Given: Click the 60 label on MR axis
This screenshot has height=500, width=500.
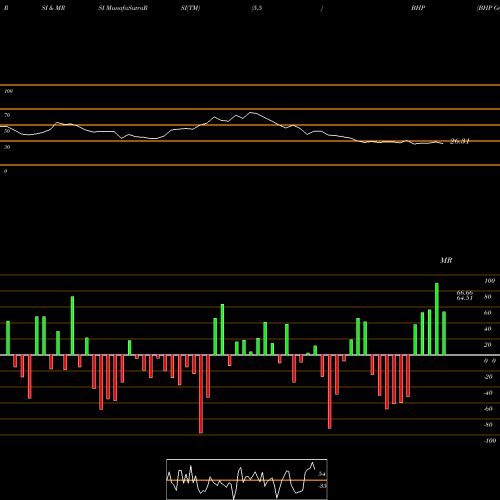Looking at the screenshot, I should point(488,313).
